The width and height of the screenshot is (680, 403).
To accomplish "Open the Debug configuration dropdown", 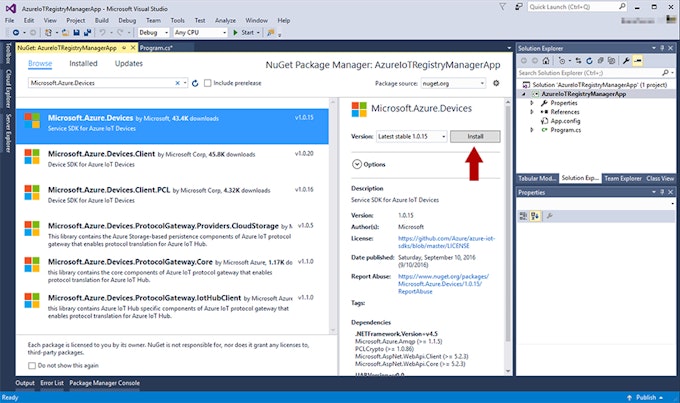I will [x=154, y=33].
